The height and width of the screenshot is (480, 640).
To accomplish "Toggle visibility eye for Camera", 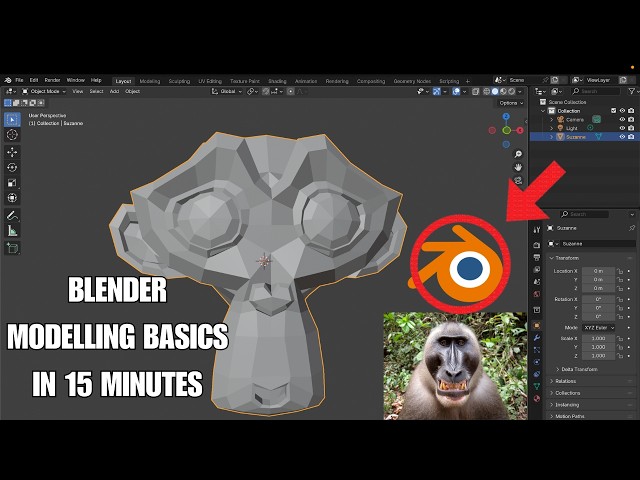I will click(622, 120).
